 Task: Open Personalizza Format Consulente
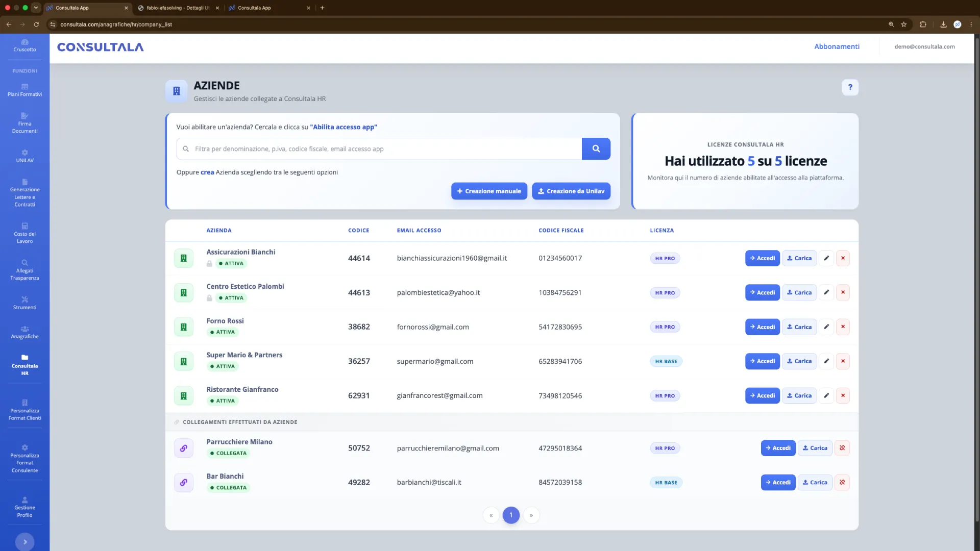tap(24, 459)
